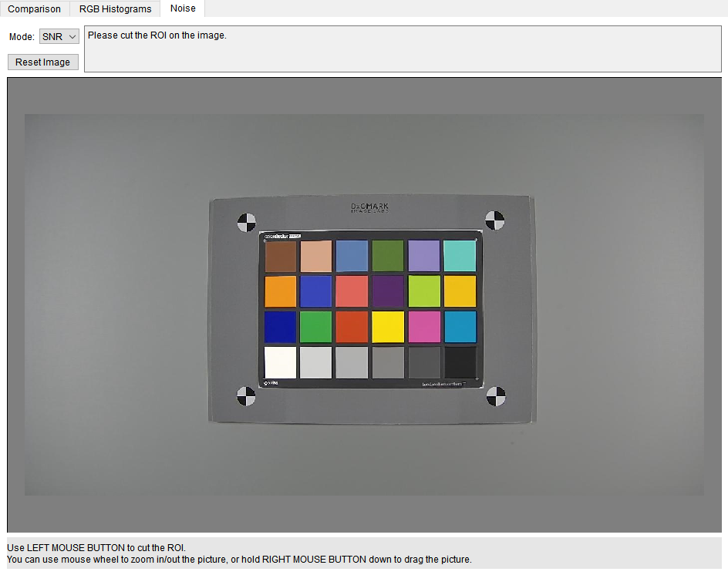Viewport: 728px width, 575px height.
Task: Pick the white patch in the grayscale row
Action: [280, 362]
